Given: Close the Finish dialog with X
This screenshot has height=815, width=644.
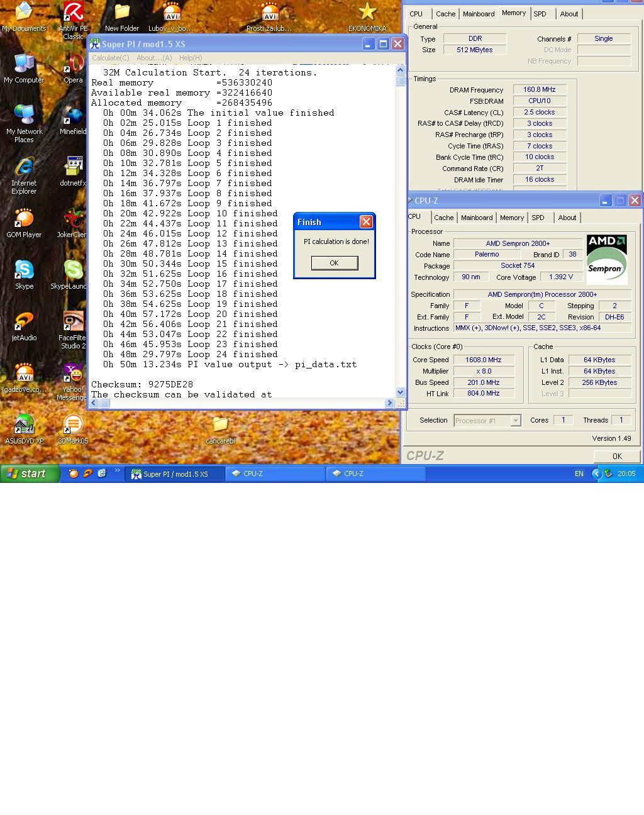Looking at the screenshot, I should point(366,222).
